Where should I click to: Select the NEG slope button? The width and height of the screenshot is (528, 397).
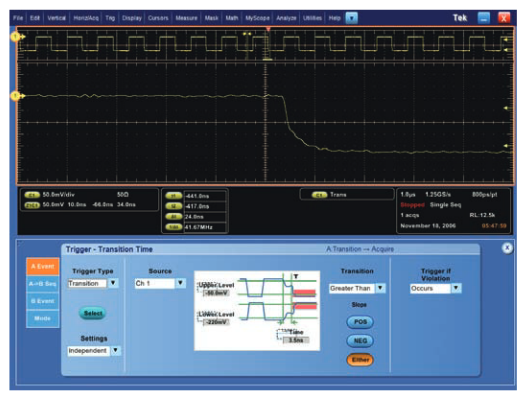pyautogui.click(x=360, y=341)
